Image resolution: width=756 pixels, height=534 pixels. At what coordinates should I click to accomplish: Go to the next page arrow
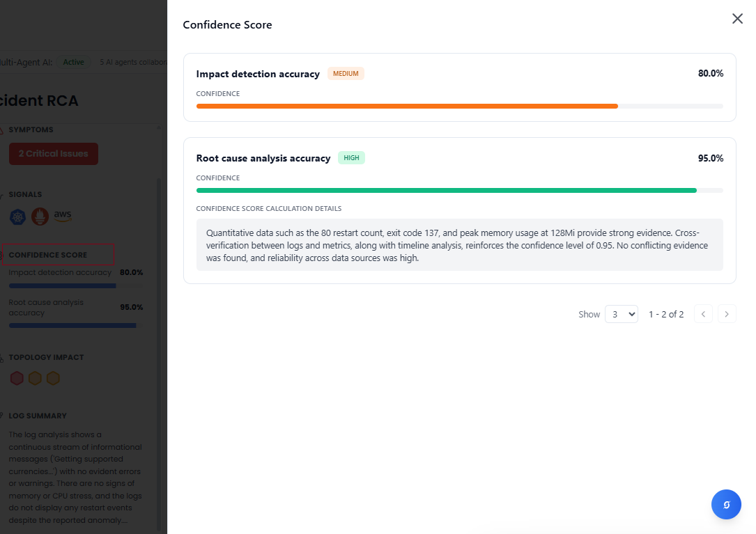(x=727, y=314)
